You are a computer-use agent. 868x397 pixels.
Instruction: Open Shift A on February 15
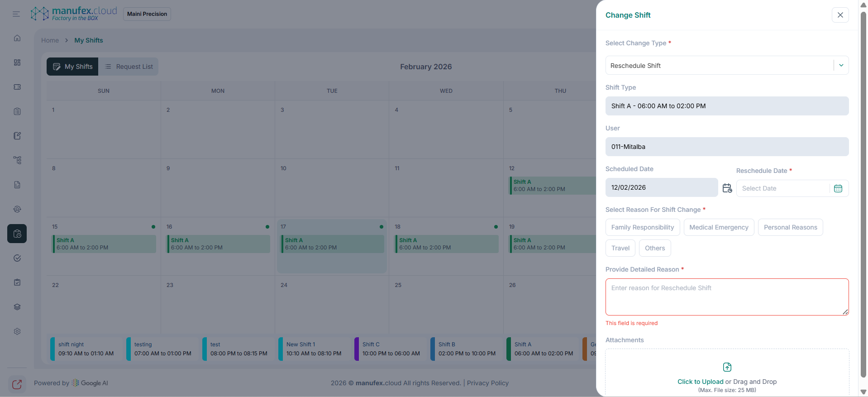coord(104,244)
